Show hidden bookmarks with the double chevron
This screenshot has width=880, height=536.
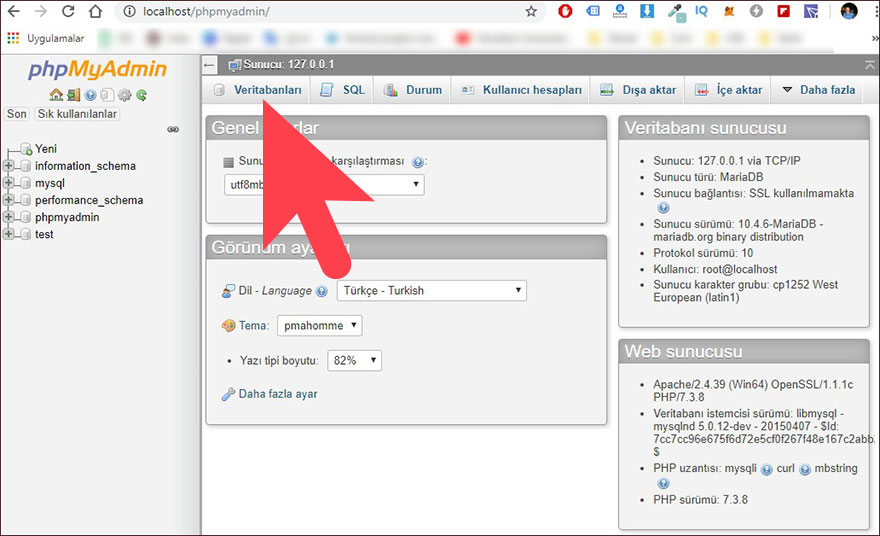point(875,38)
